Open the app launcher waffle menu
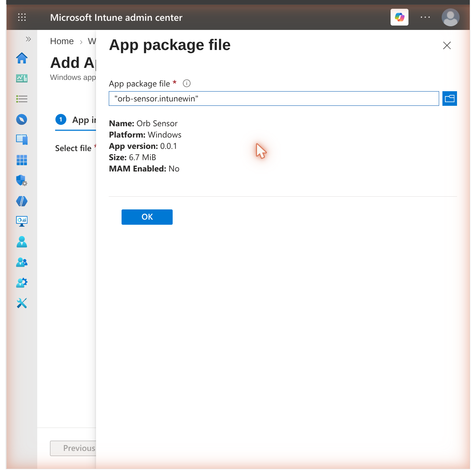This screenshot has width=476, height=475. click(22, 17)
